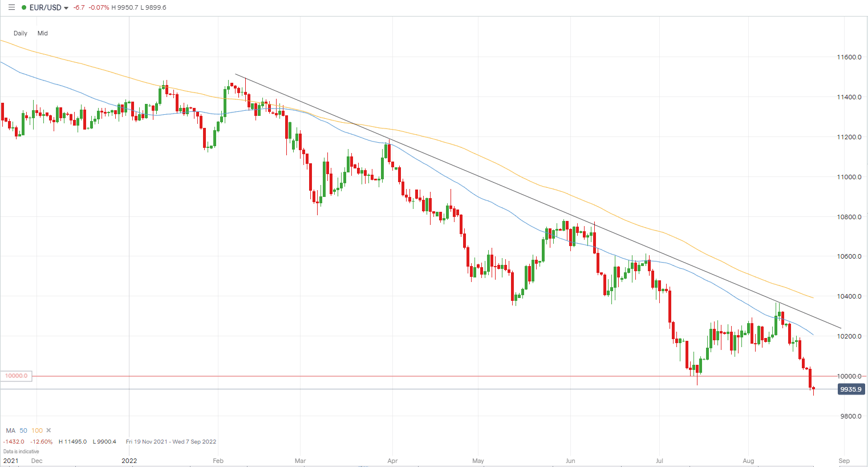
Task: Click the green market status dot
Action: (24, 7)
